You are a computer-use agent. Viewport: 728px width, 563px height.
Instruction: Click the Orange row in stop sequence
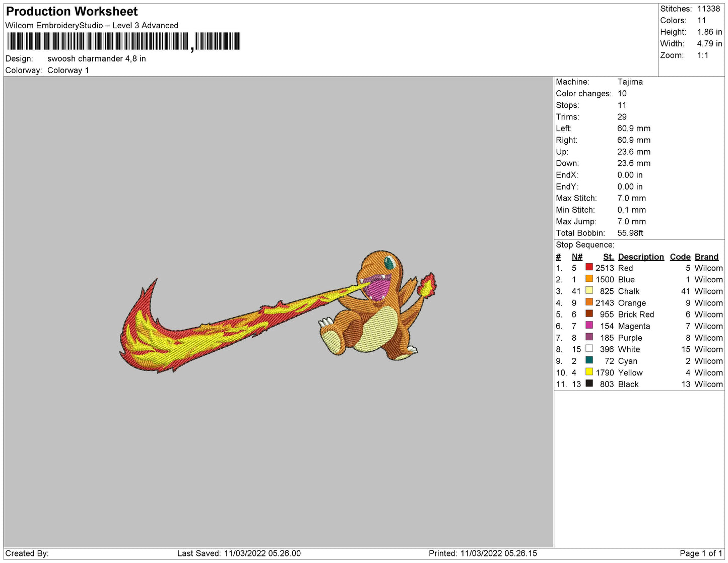632,302
